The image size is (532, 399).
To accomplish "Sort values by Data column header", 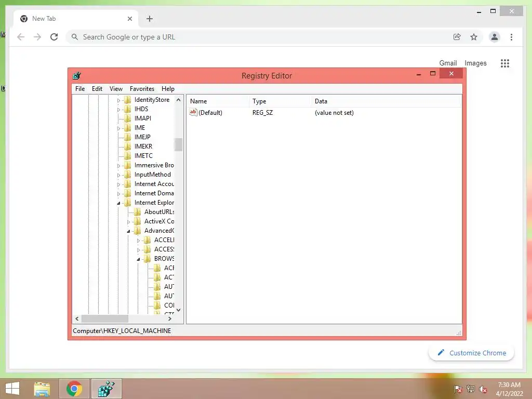I will click(386, 101).
